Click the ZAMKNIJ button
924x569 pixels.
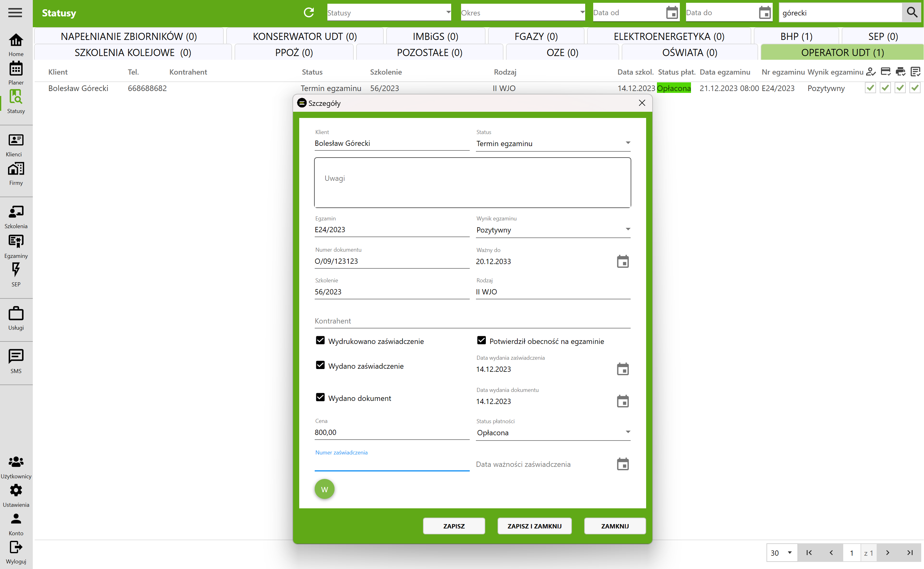click(615, 526)
